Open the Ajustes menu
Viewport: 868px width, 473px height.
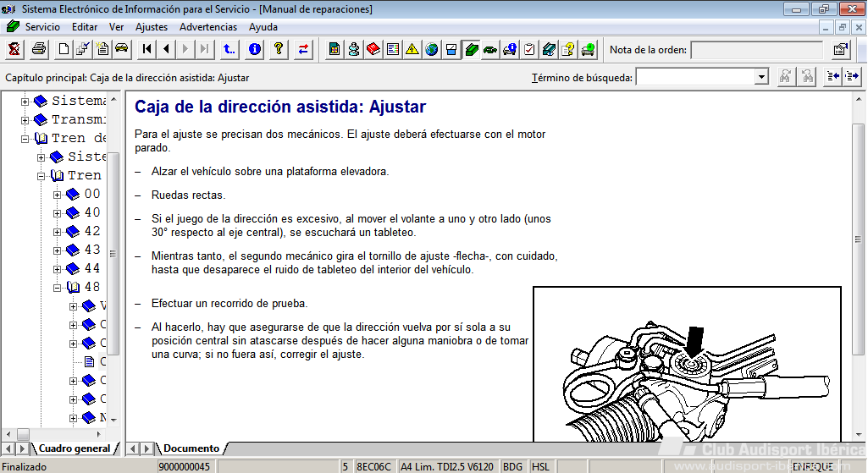[152, 27]
